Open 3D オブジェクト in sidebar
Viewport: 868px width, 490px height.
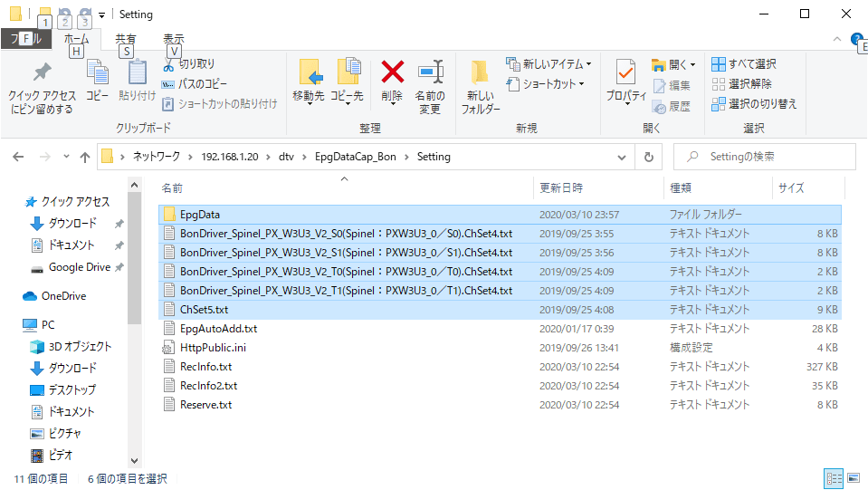[x=71, y=347]
